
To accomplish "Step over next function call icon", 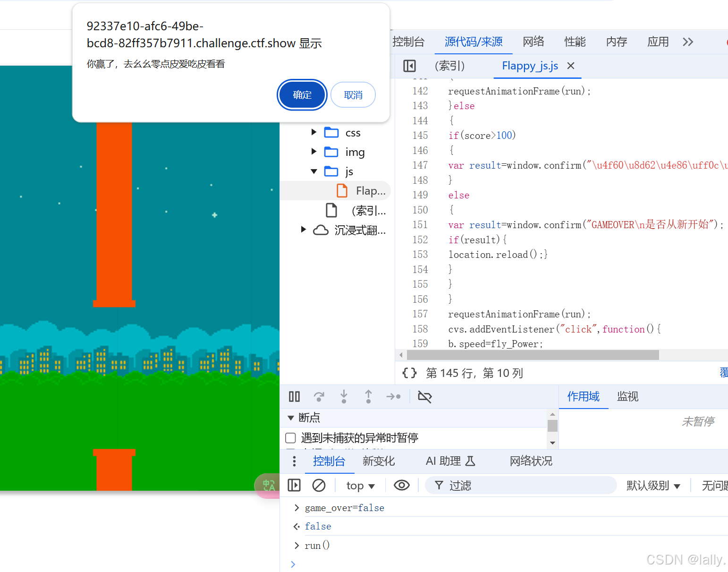I will pyautogui.click(x=319, y=397).
